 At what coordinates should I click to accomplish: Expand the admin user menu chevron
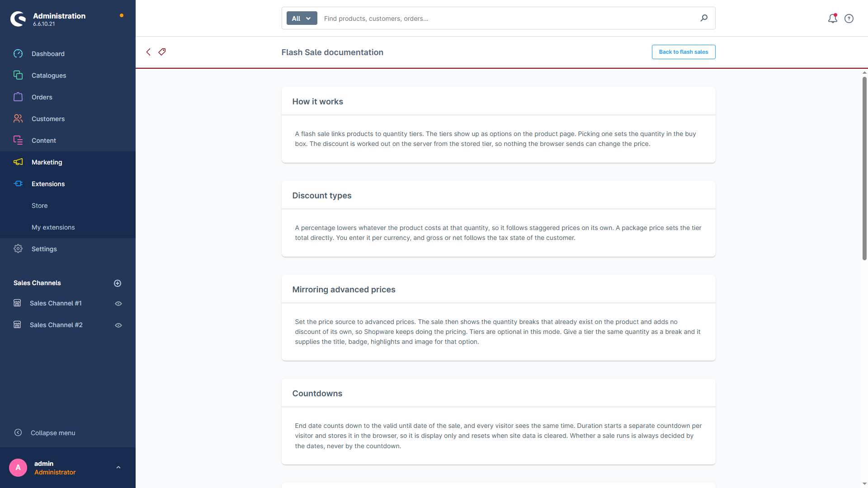click(118, 468)
